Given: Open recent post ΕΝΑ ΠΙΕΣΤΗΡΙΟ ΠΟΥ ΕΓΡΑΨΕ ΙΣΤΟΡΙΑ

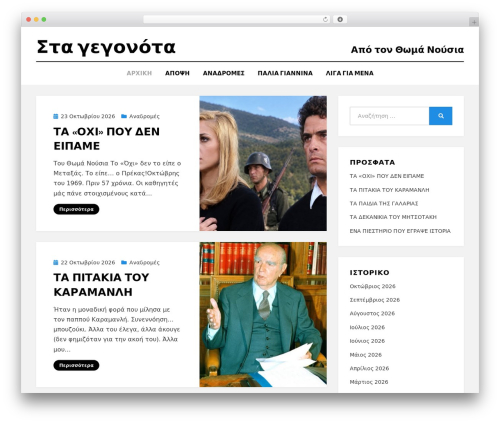Looking at the screenshot, I should pos(400,231).
